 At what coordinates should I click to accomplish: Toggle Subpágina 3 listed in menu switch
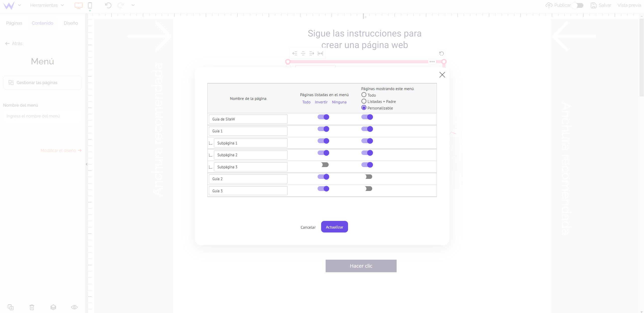pyautogui.click(x=325, y=165)
